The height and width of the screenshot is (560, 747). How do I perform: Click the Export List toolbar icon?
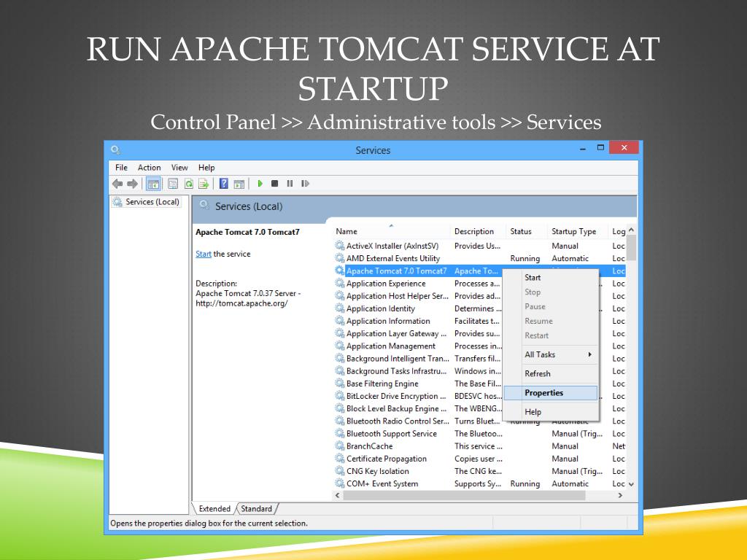[x=204, y=184]
